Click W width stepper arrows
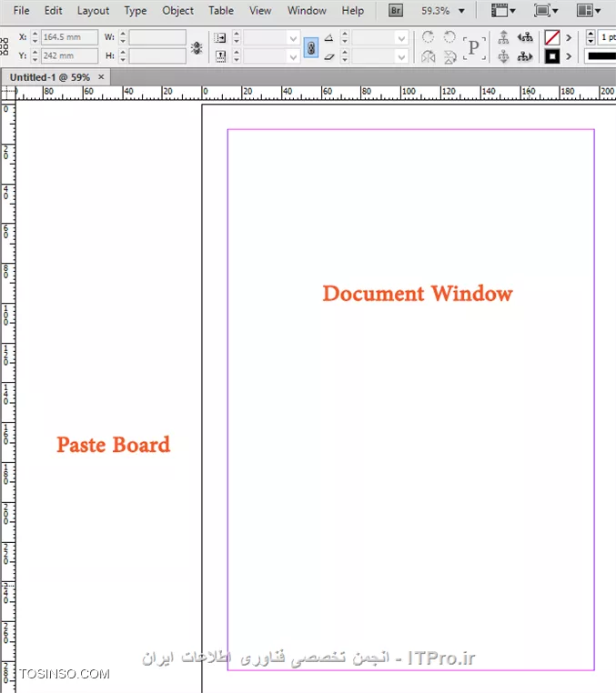This screenshot has height=693, width=616. point(123,37)
